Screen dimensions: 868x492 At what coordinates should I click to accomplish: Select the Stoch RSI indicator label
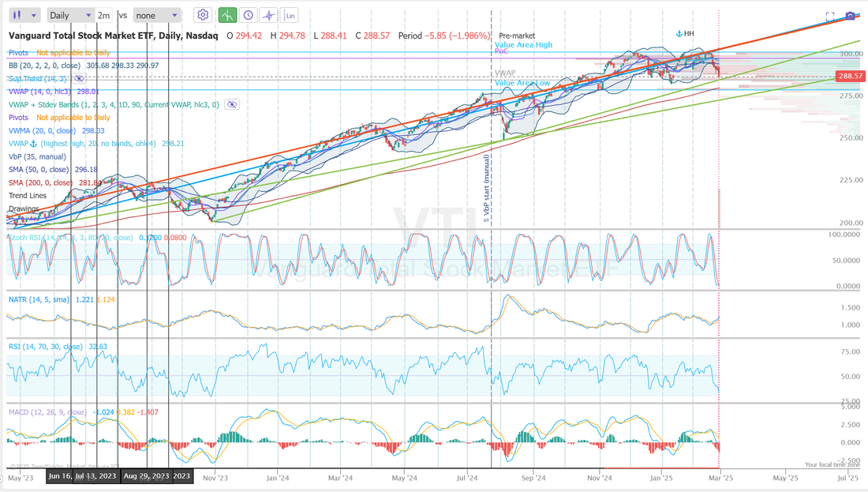coord(70,238)
